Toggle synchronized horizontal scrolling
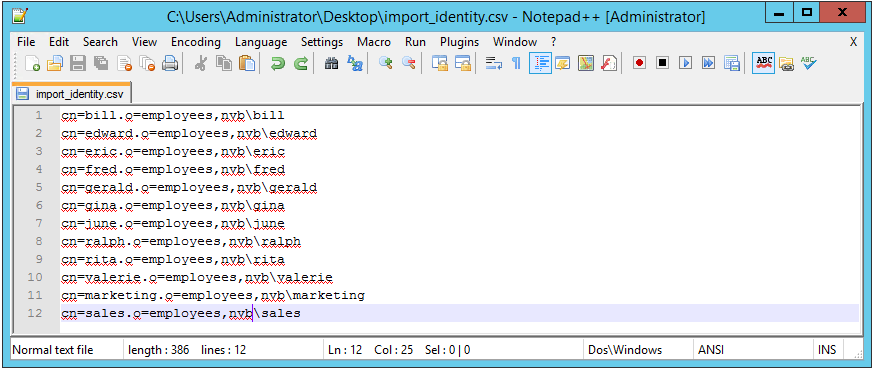This screenshot has width=875, height=371. tap(463, 63)
